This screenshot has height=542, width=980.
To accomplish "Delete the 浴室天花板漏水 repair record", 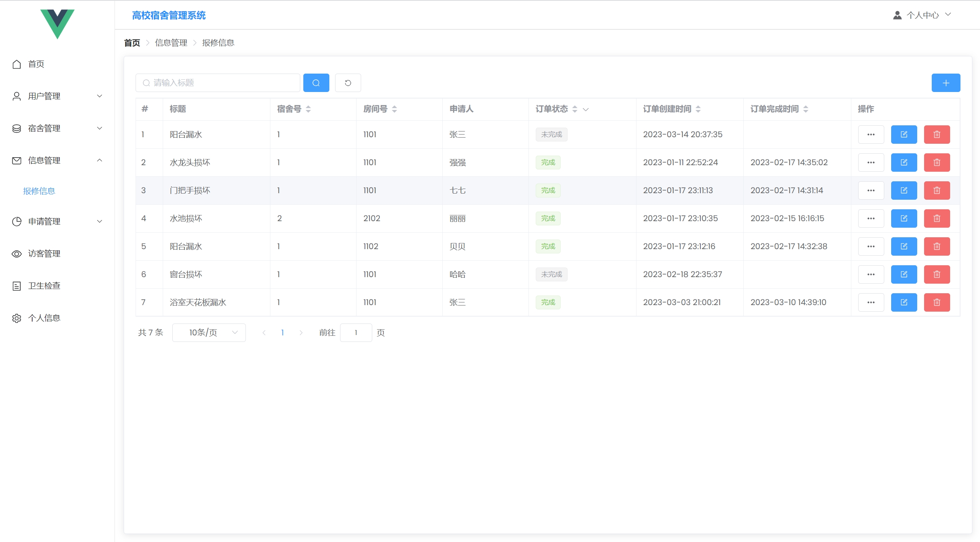I will (936, 302).
